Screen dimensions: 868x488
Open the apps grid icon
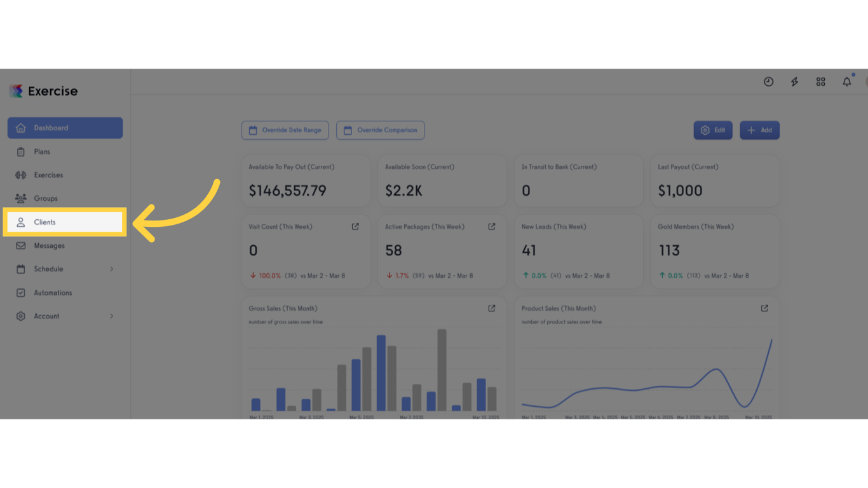coord(820,82)
